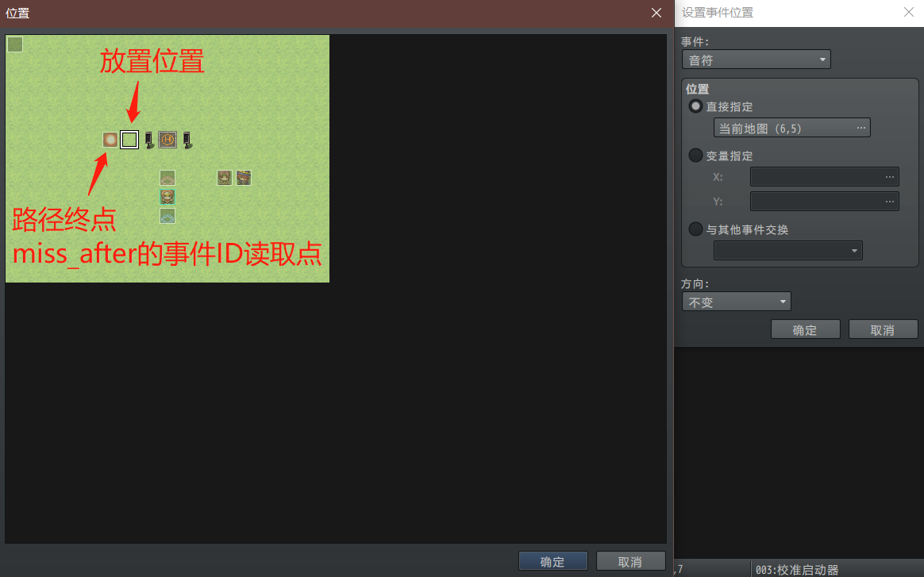Expand the event exchange dropdown list
This screenshot has height=577, width=924.
788,251
